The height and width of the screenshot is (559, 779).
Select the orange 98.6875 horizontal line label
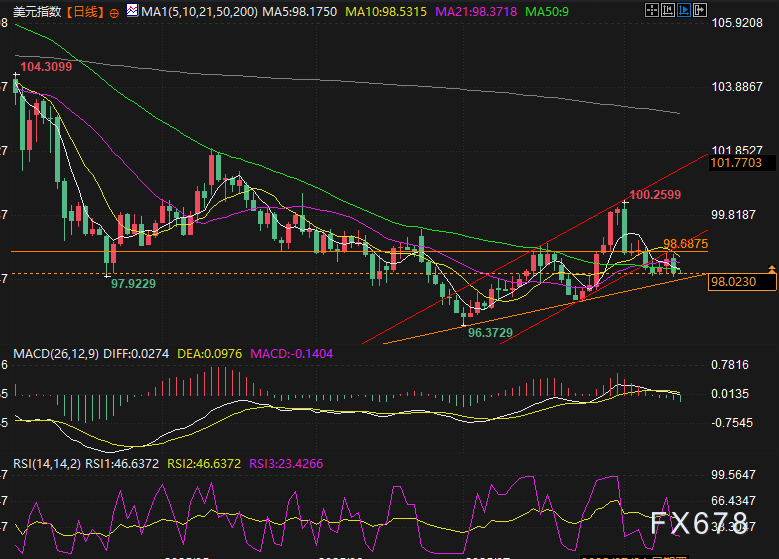686,243
